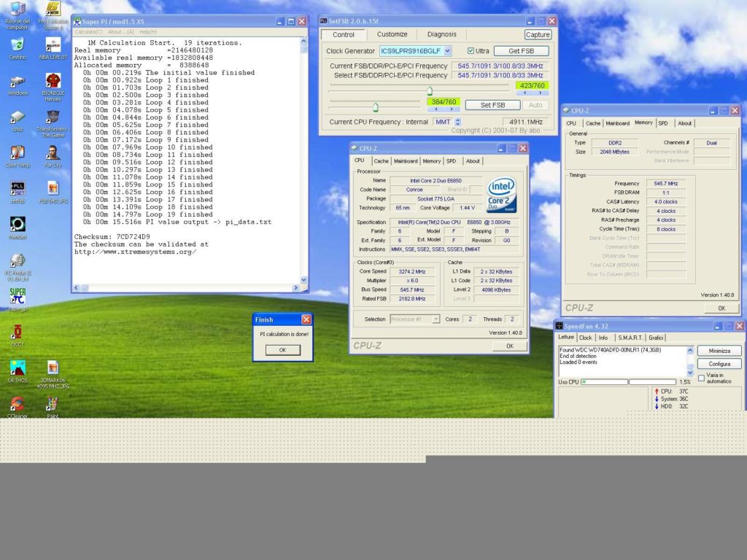
Task: Open the Info tab in SpeedFan
Action: 603,338
